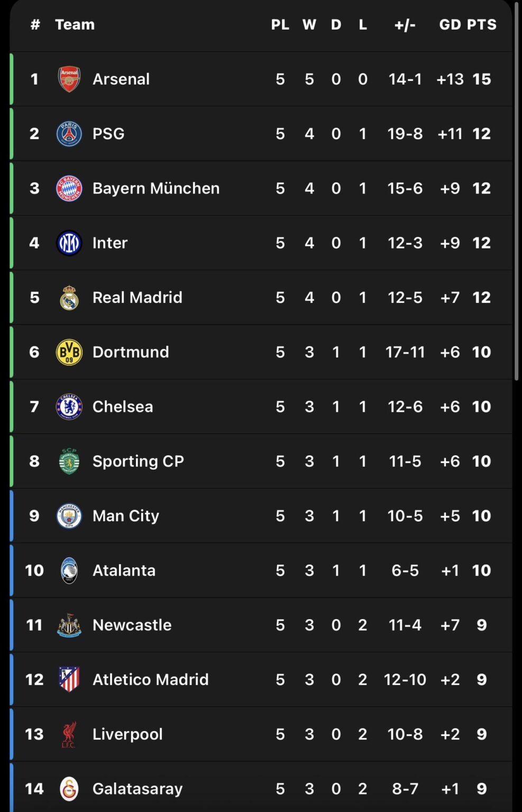Click the PL column header
This screenshot has width=522, height=812.
[x=280, y=24]
